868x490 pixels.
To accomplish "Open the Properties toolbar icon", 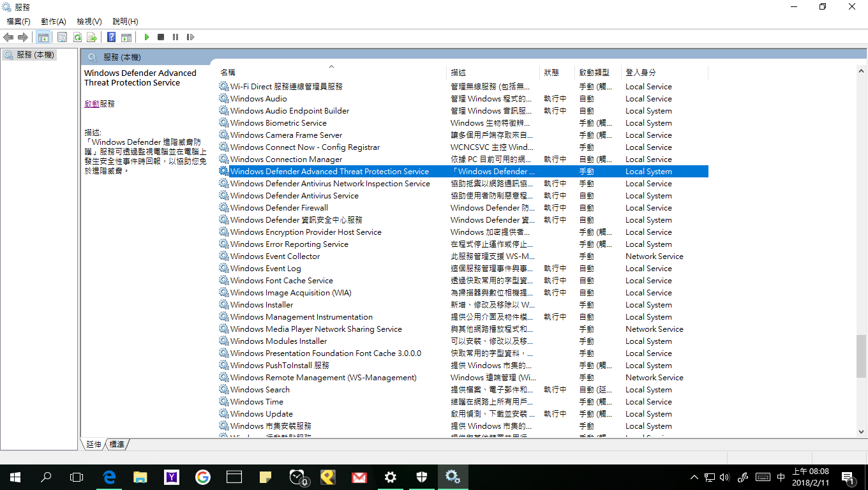I will pos(62,38).
